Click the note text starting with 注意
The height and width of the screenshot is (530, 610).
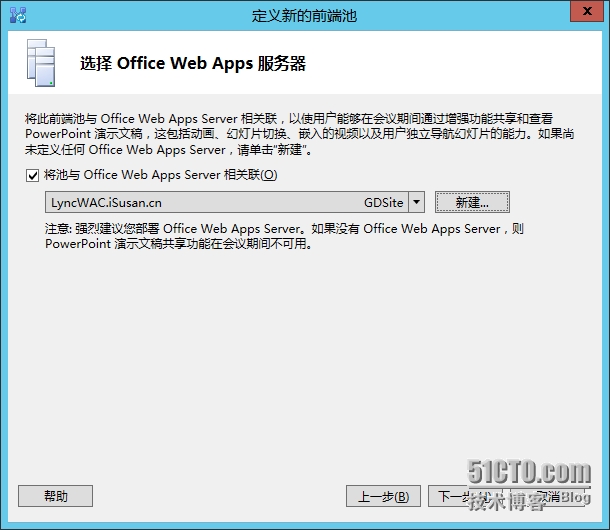(284, 236)
